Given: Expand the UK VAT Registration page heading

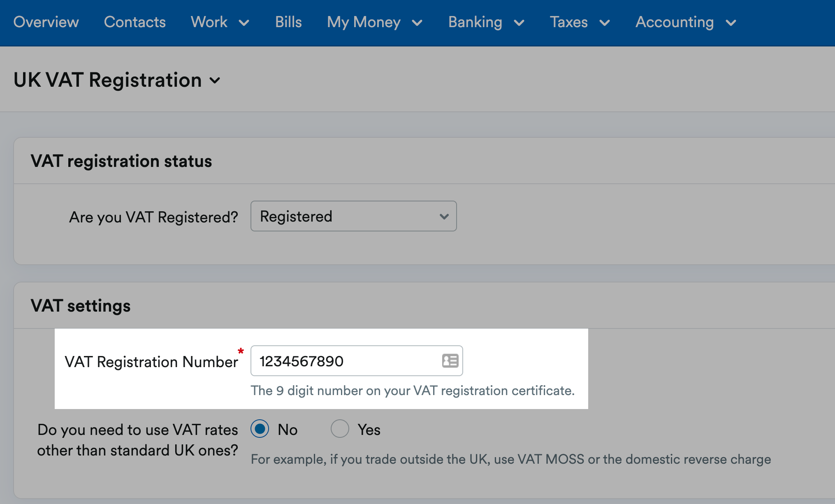Looking at the screenshot, I should [x=108, y=80].
